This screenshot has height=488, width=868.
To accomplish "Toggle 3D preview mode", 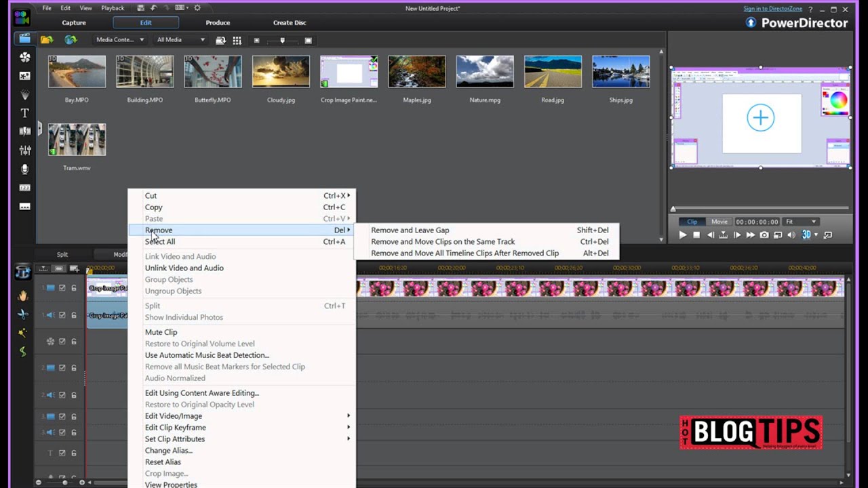I will pyautogui.click(x=806, y=235).
